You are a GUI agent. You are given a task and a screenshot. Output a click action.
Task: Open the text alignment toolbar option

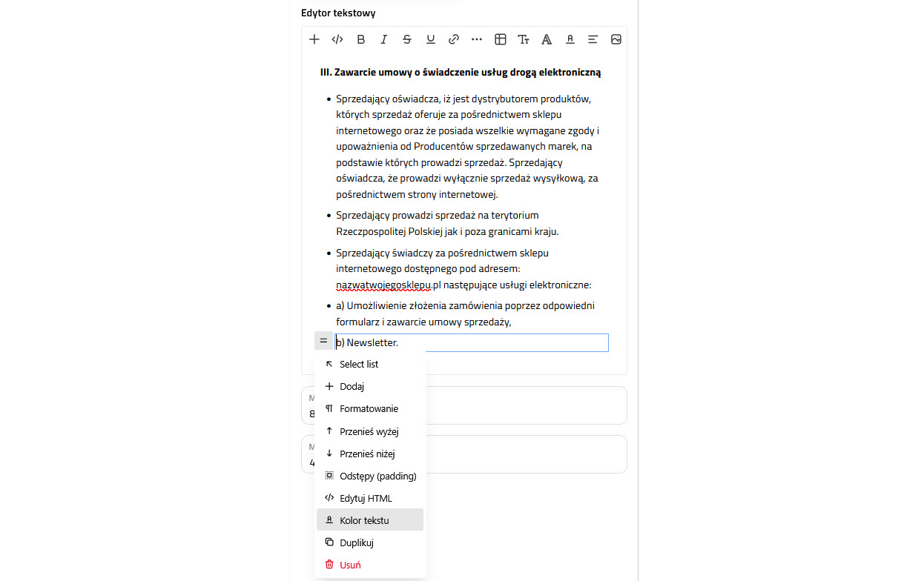593,39
